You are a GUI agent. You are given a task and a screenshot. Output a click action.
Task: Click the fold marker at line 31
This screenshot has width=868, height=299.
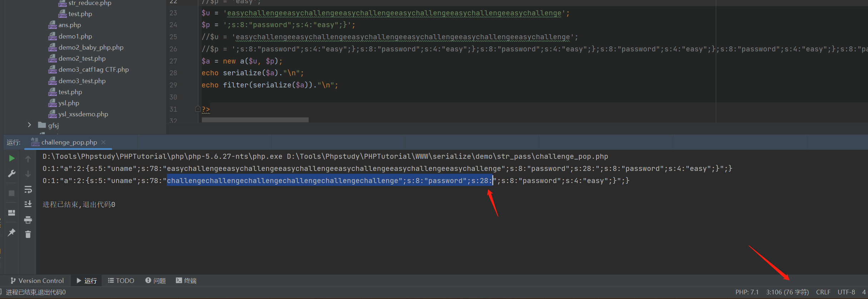pos(198,109)
